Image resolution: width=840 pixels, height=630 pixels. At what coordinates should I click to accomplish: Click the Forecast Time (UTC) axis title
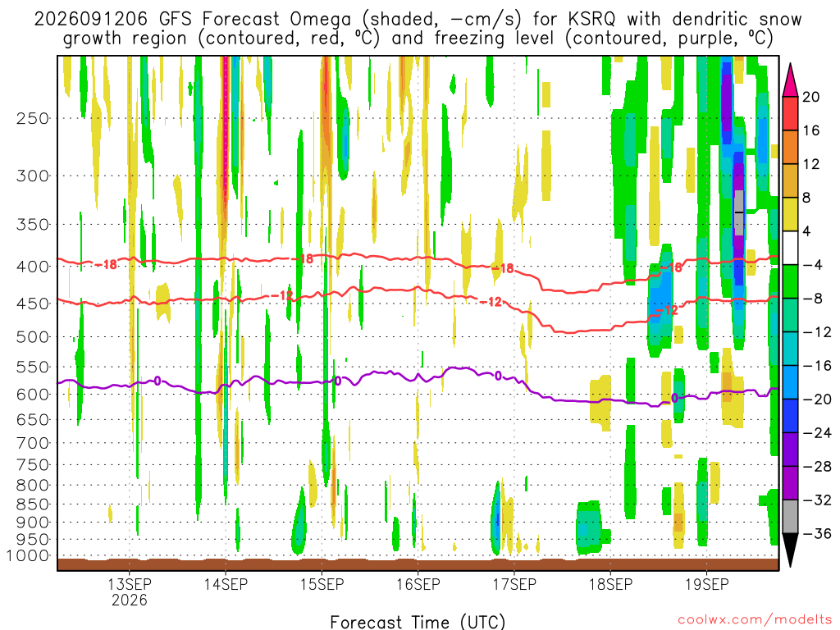coord(418,622)
